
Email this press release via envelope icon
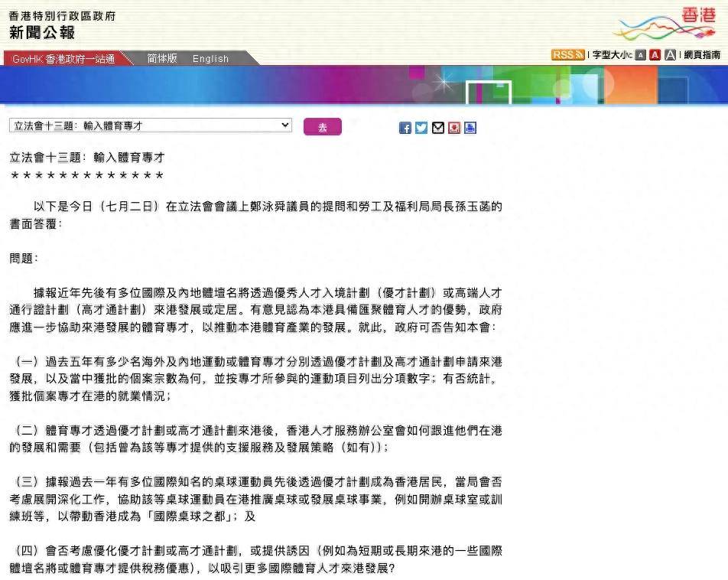coord(438,128)
